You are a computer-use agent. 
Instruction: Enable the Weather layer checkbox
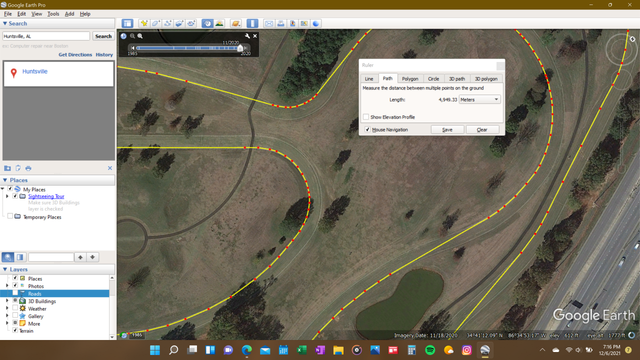tap(15, 308)
